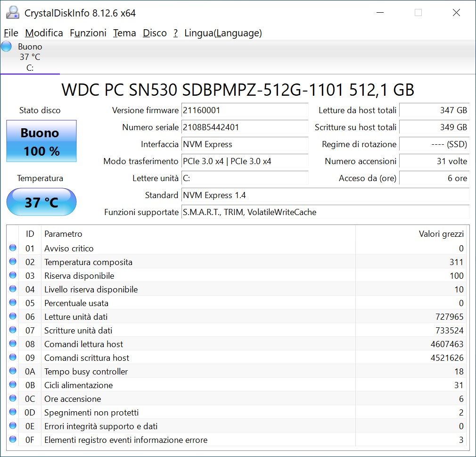Click the Standard field NVM Express 1.4
The height and width of the screenshot is (457, 476).
click(326, 195)
